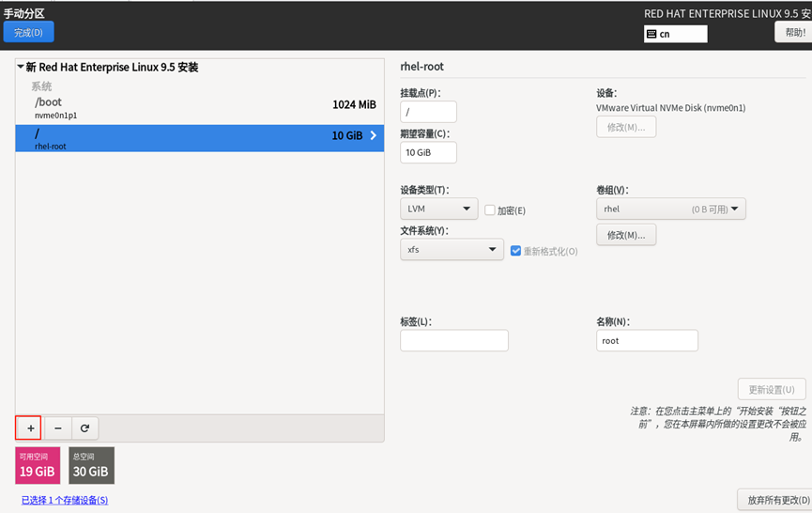Open the 设备类型 LVM dropdown
The width and height of the screenshot is (812, 513).
click(x=438, y=209)
